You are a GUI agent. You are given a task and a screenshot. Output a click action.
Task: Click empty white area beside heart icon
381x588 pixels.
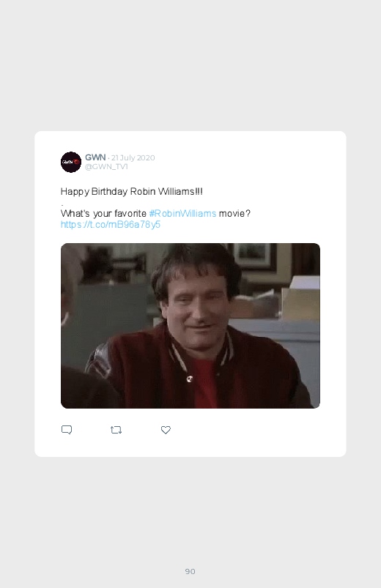(244, 430)
